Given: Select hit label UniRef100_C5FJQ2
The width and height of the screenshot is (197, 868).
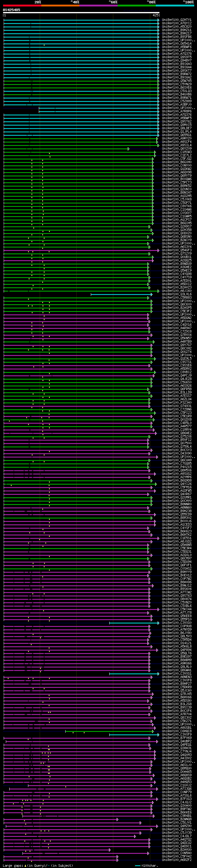Looking at the screenshot, I should coord(176,159).
